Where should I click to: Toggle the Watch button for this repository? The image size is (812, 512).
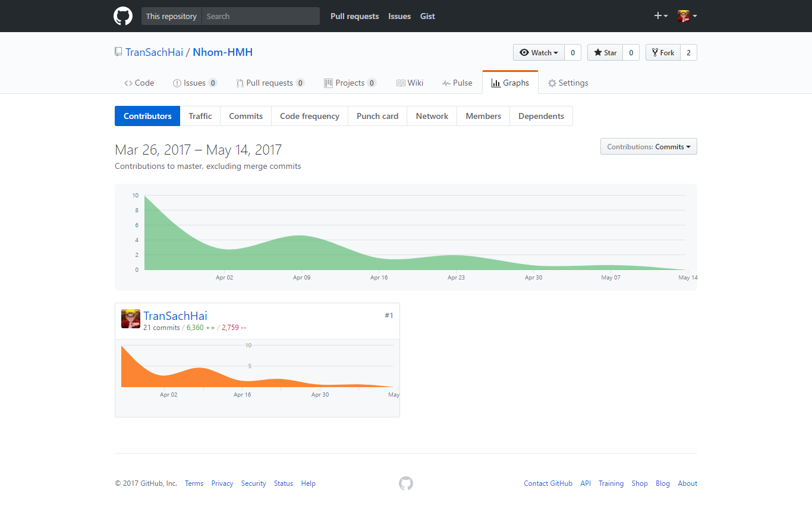click(539, 53)
